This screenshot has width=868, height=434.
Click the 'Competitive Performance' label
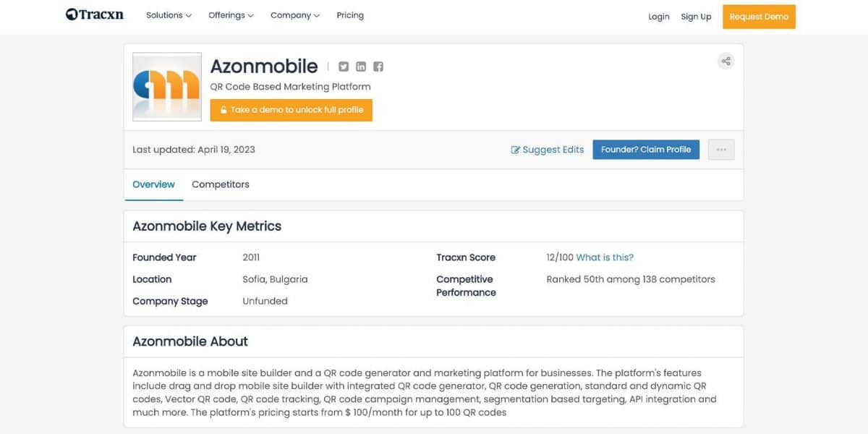point(466,286)
